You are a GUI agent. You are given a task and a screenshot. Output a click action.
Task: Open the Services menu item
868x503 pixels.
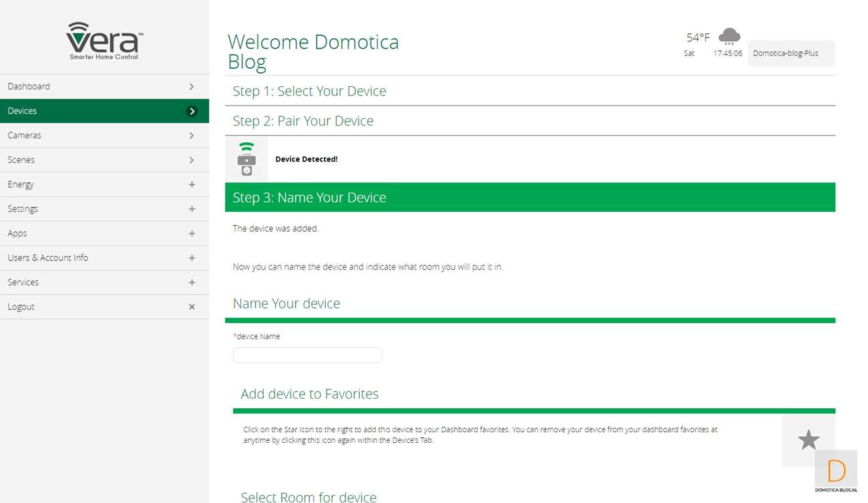23,282
